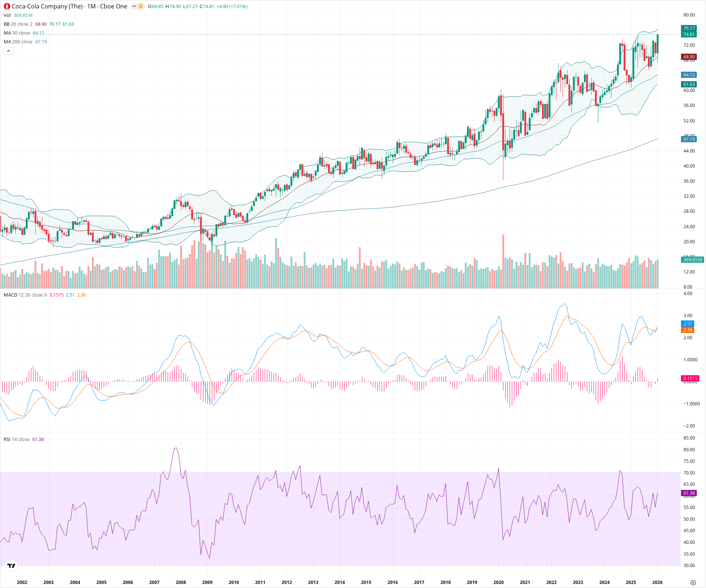This screenshot has width=706, height=588.
Task: Click the blue 2.51 MACD value badge on the scale
Action: (x=688, y=324)
